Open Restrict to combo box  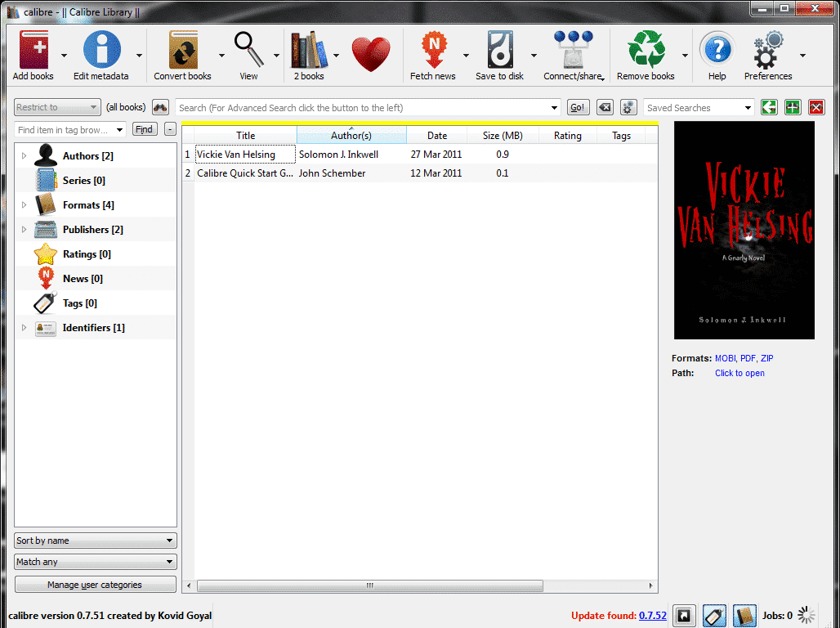[57, 107]
